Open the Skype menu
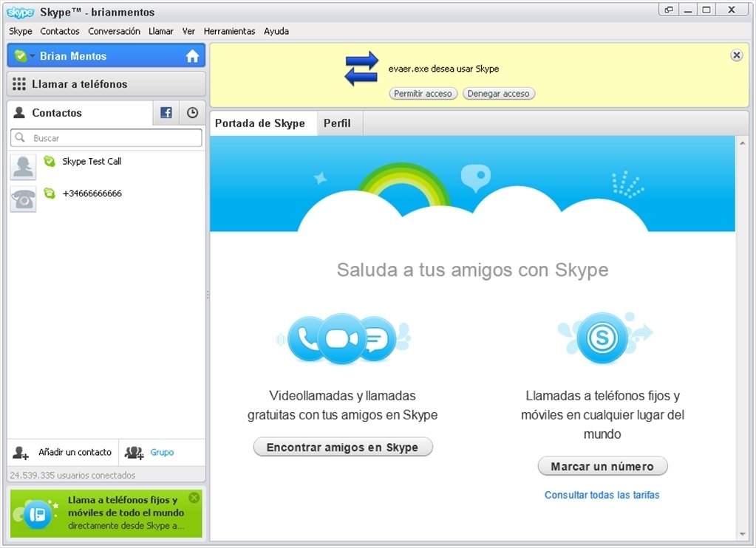The width and height of the screenshot is (756, 548). coord(20,31)
